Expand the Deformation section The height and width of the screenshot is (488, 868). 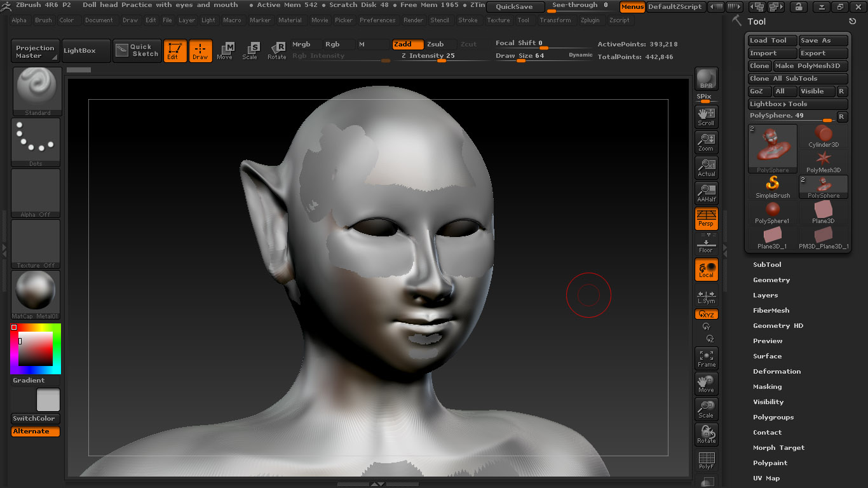click(777, 372)
